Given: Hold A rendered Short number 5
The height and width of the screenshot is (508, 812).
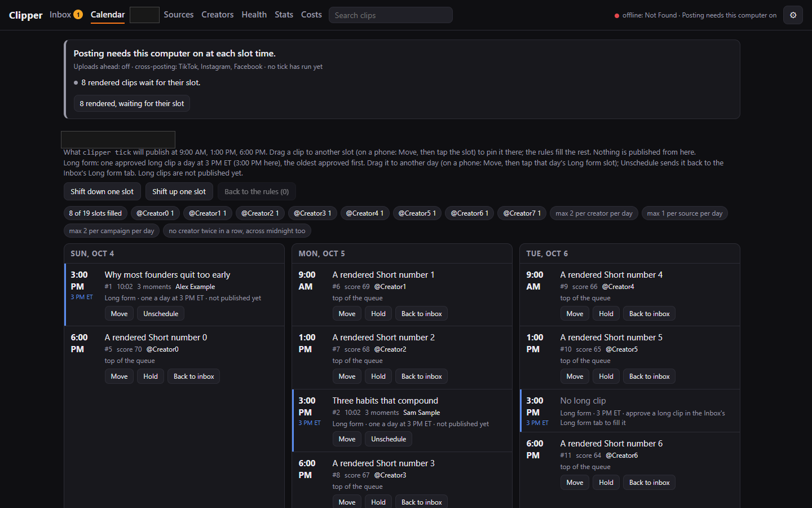Looking at the screenshot, I should (x=606, y=376).
